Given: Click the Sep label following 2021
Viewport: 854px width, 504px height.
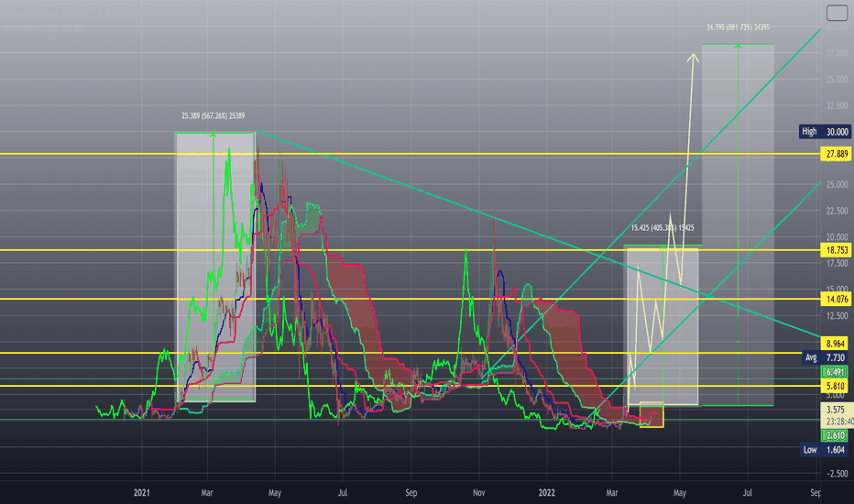Looking at the screenshot, I should 411,493.
